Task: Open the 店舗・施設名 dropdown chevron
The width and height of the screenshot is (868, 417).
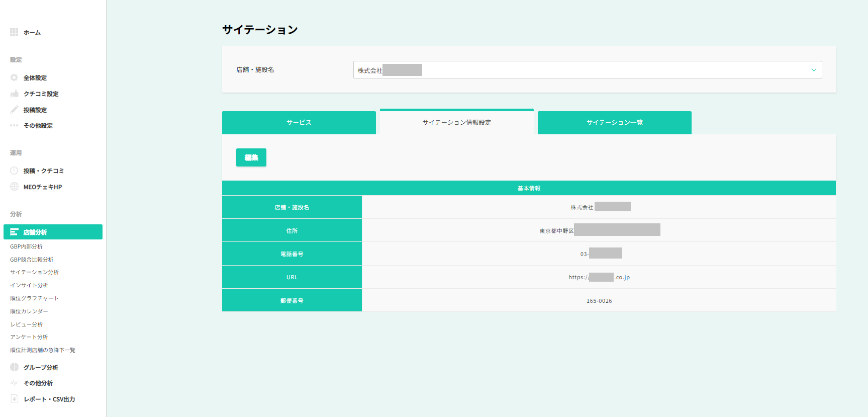Action: 813,70
